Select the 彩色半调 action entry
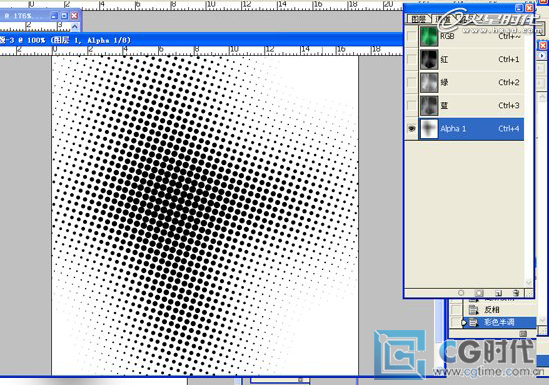This screenshot has height=385, width=549. [499, 322]
